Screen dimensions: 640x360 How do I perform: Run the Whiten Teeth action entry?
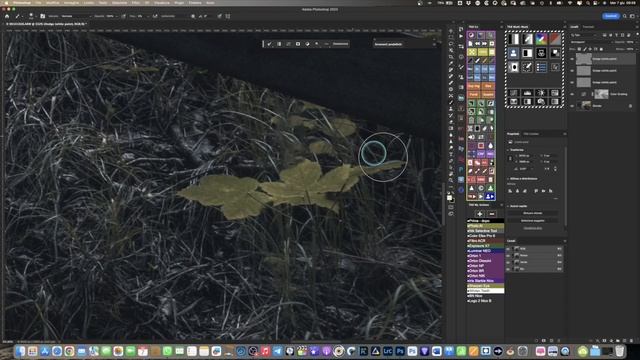pos(485,291)
